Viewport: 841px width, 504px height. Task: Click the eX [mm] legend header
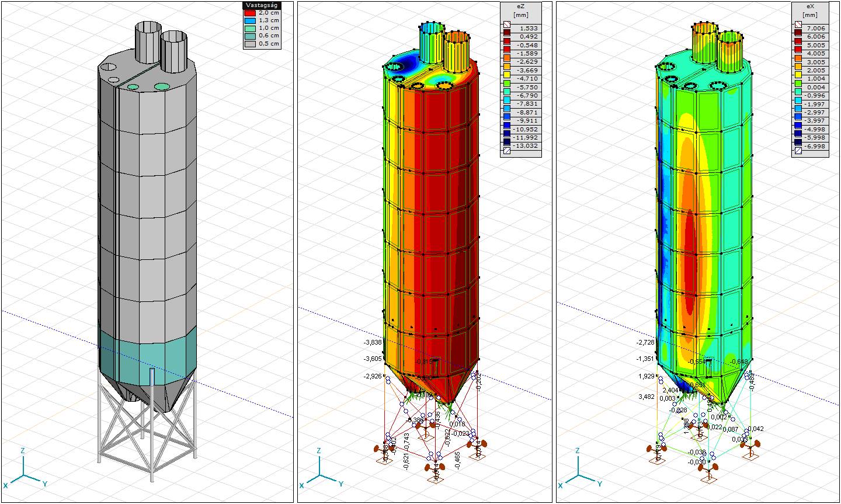[809, 10]
